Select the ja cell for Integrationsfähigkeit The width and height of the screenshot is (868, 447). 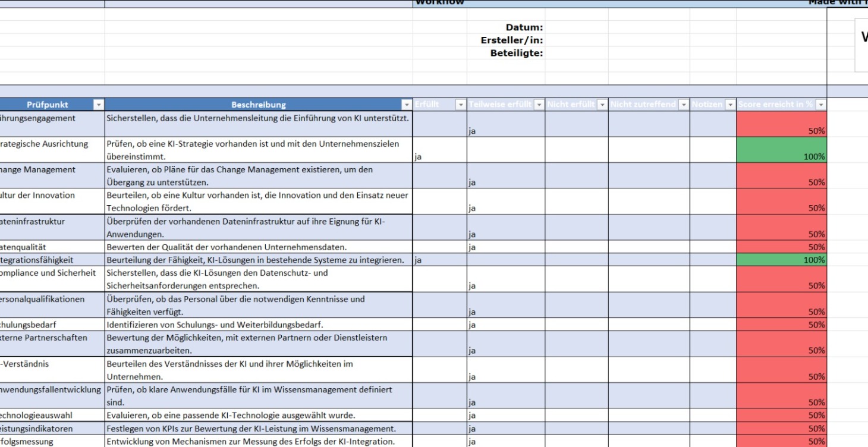click(439, 260)
